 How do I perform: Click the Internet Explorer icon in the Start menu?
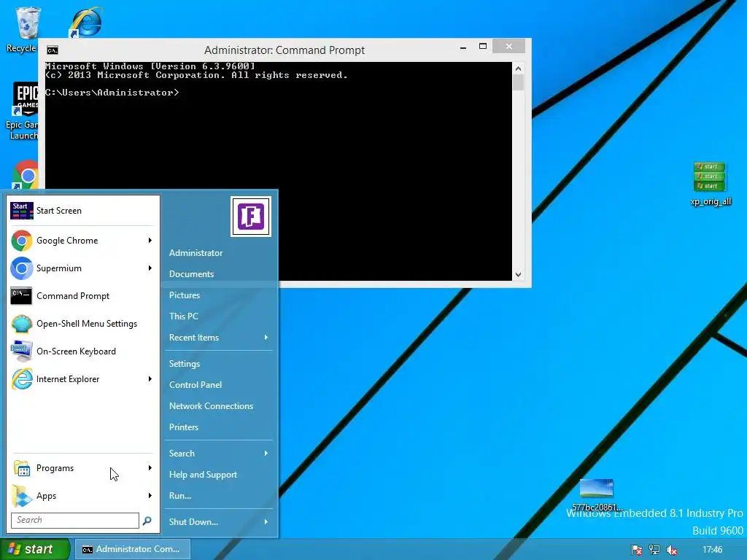(21, 379)
